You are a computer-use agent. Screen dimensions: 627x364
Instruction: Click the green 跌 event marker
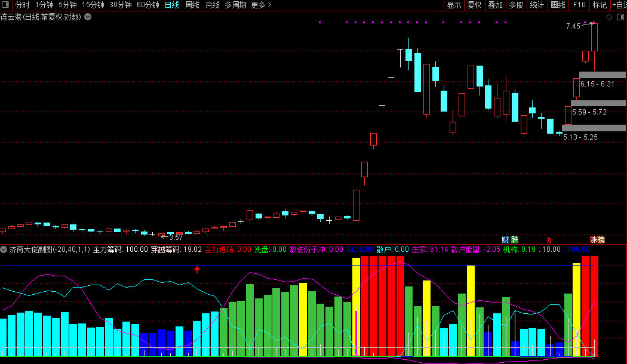pyautogui.click(x=514, y=239)
